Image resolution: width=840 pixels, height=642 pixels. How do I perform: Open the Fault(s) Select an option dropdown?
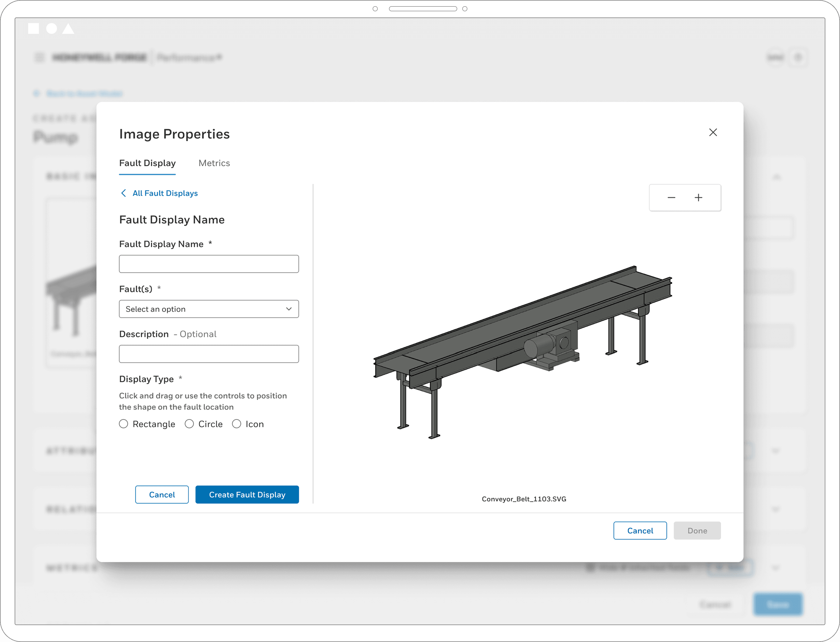point(209,309)
